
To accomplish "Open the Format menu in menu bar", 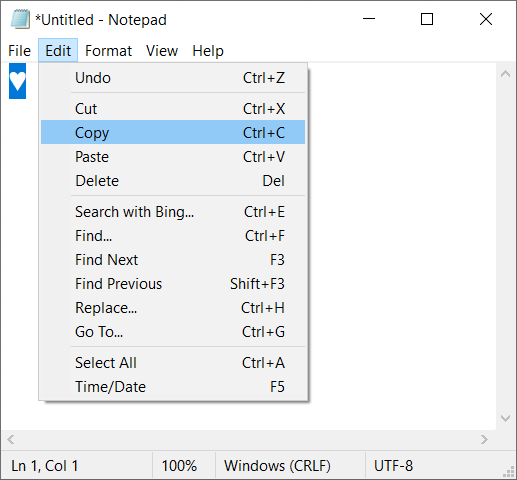I will (108, 51).
